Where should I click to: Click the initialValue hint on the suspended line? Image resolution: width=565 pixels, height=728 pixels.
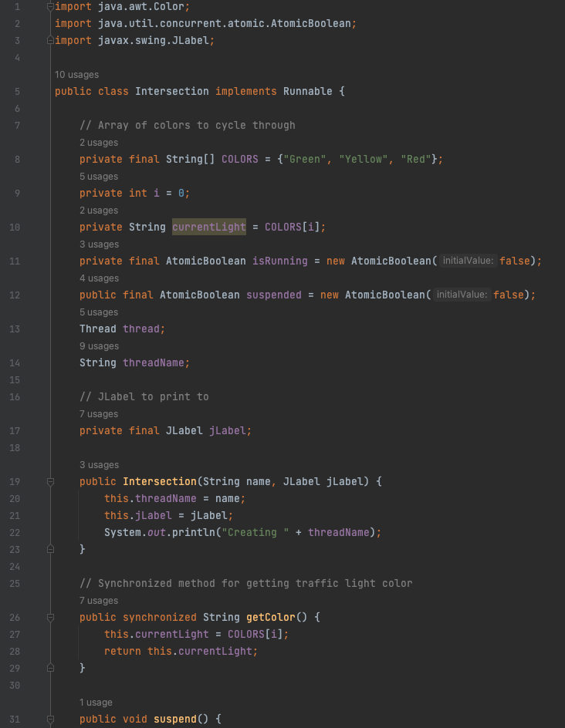click(462, 295)
